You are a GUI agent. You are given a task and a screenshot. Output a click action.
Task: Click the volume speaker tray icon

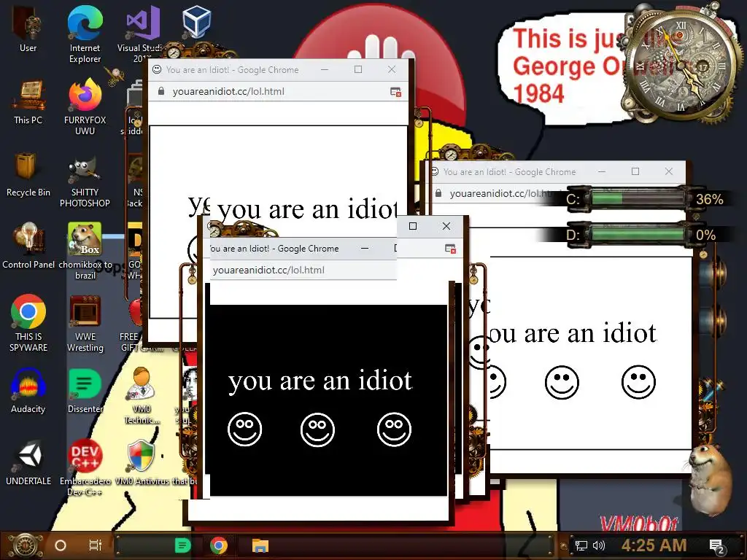pyautogui.click(x=599, y=545)
